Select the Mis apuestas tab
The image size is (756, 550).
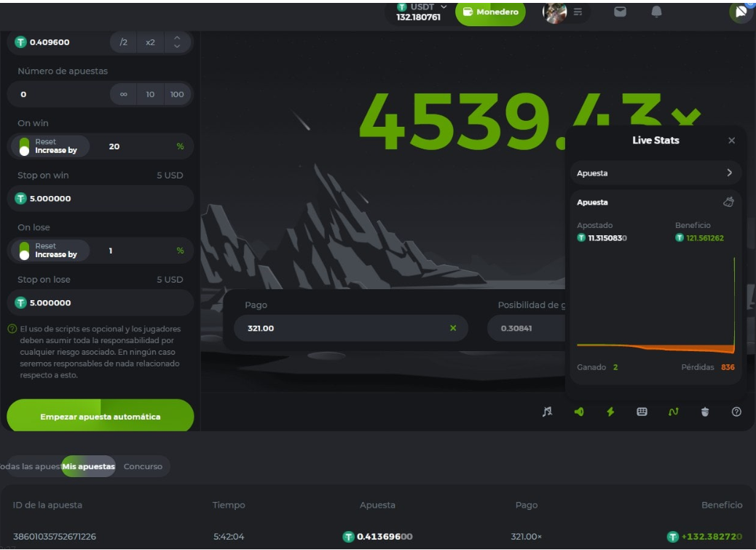click(x=88, y=466)
